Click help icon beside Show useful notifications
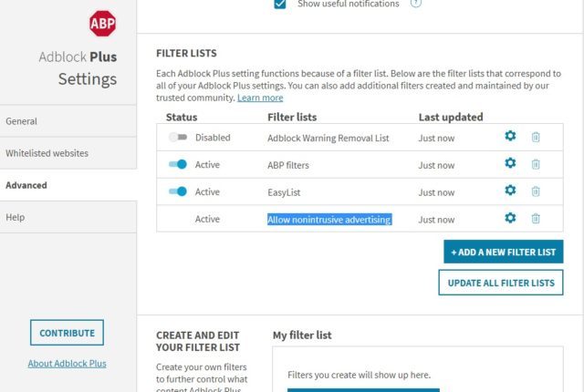Viewport: 584px width, 392px height. coord(416,4)
